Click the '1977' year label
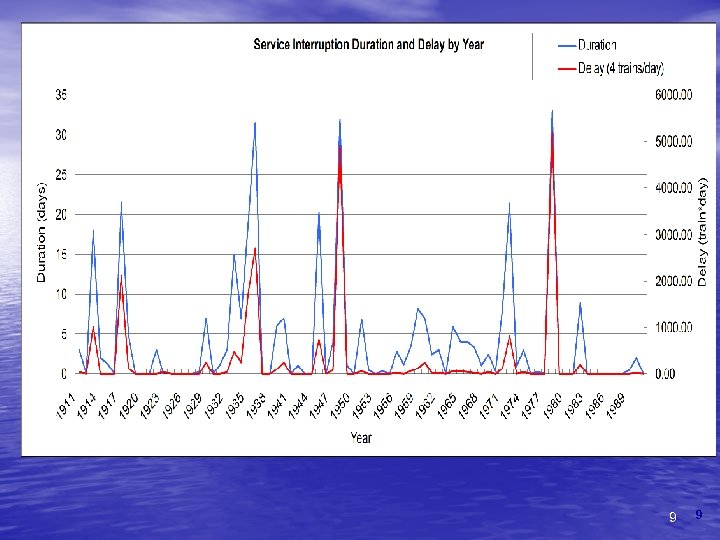 pyautogui.click(x=532, y=406)
